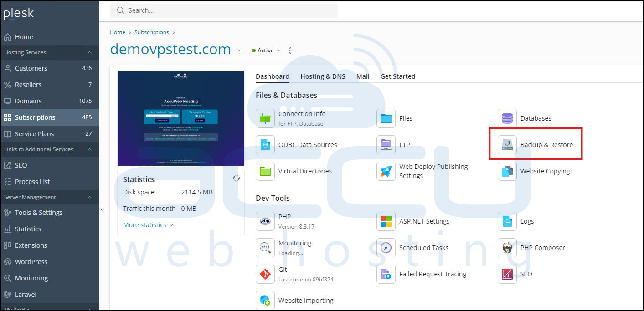Screen dimensions: 644x311
Task: Collapse the Server Management section
Action: [x=90, y=197]
